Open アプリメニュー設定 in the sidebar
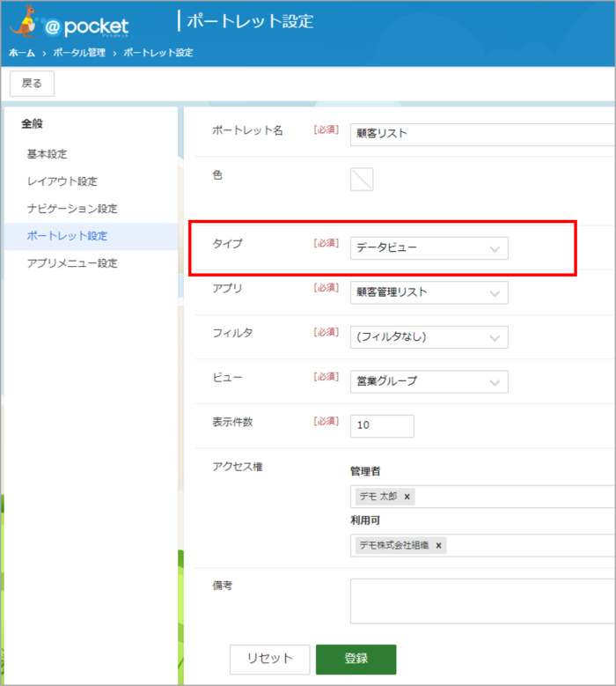This screenshot has height=686, width=616. point(72,263)
